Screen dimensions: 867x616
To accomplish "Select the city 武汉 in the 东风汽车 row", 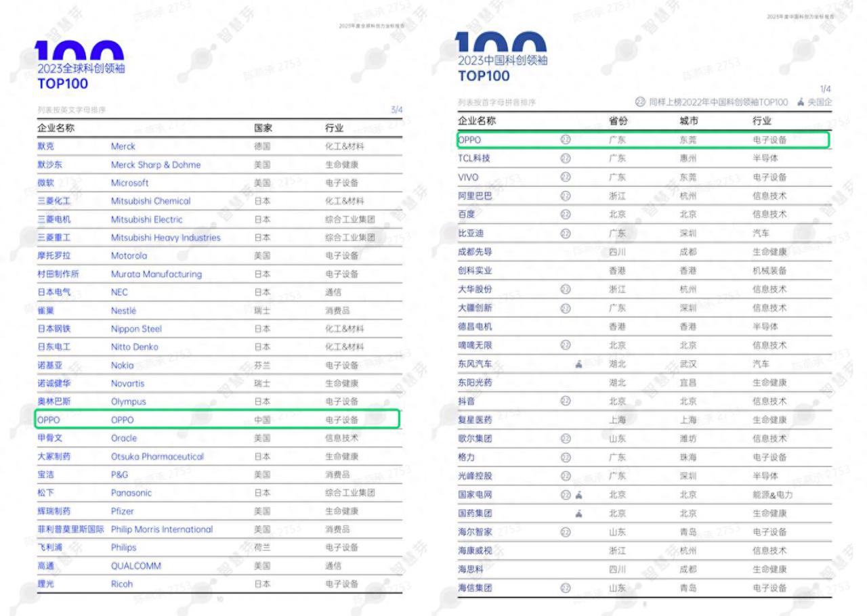I will click(688, 364).
